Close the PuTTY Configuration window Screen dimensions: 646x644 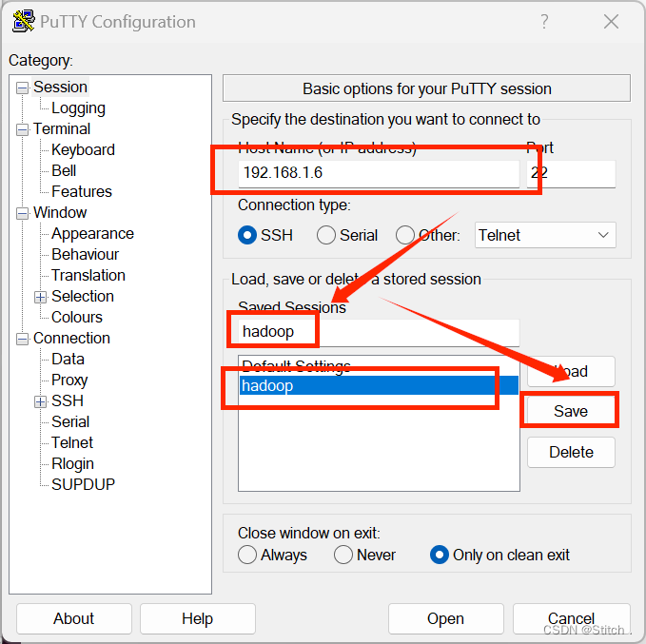pos(611,22)
